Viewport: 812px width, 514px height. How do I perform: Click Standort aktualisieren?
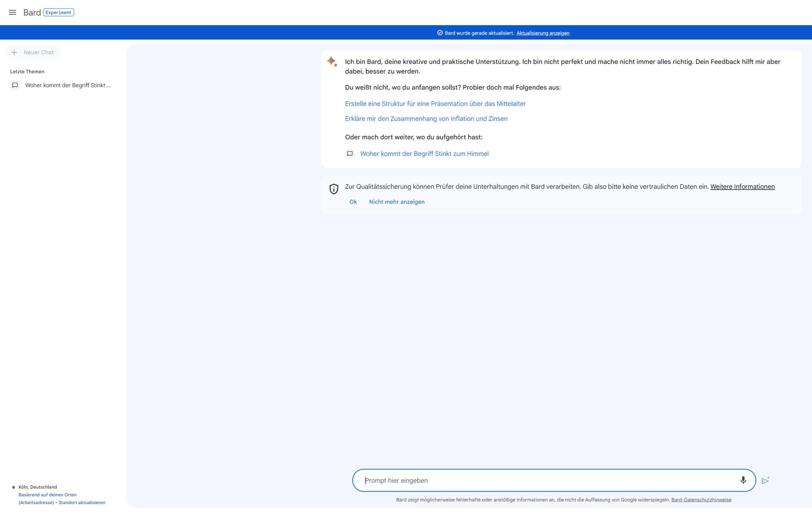[82, 503]
